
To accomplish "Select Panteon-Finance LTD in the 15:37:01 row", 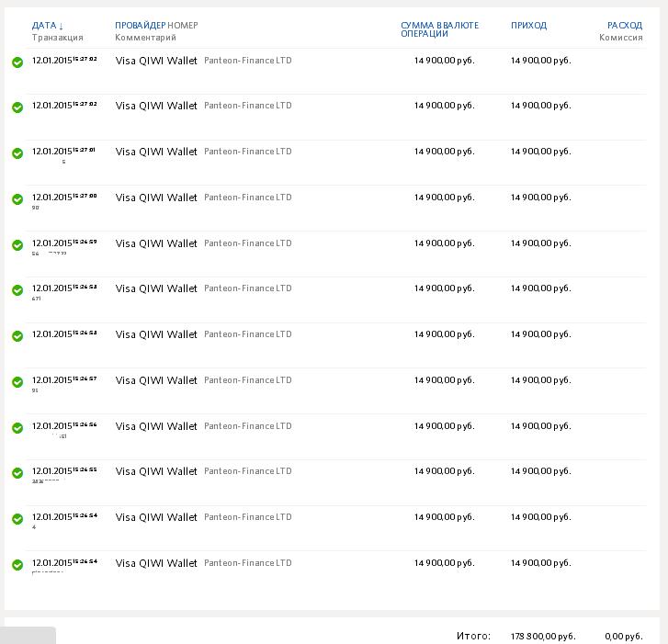I will click(247, 152).
